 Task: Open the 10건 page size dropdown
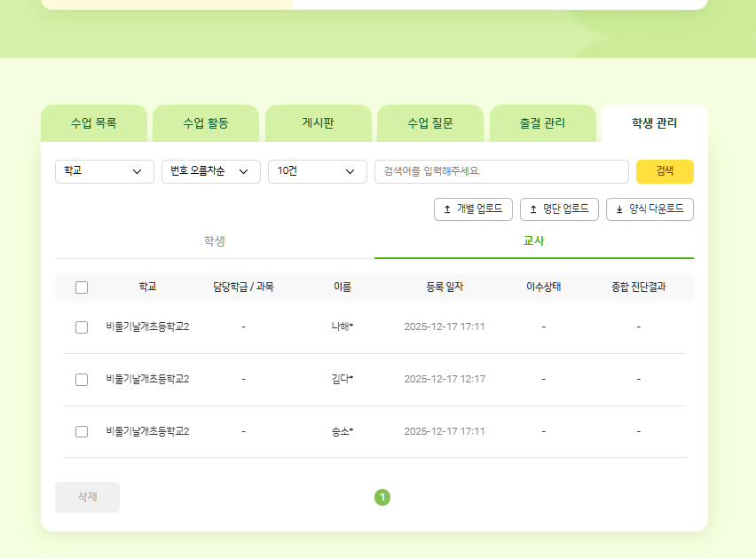318,171
